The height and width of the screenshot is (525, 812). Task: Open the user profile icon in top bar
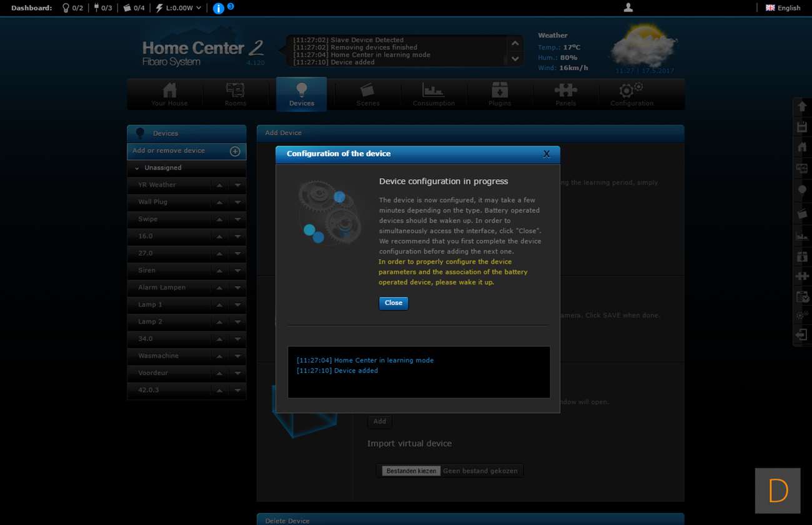pos(628,7)
